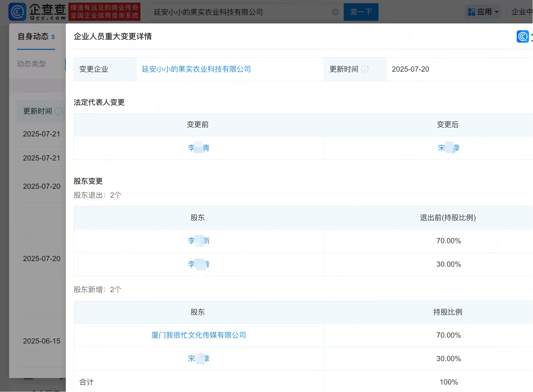Click the 100% total shareholding cell
533x392 pixels.
449,382
